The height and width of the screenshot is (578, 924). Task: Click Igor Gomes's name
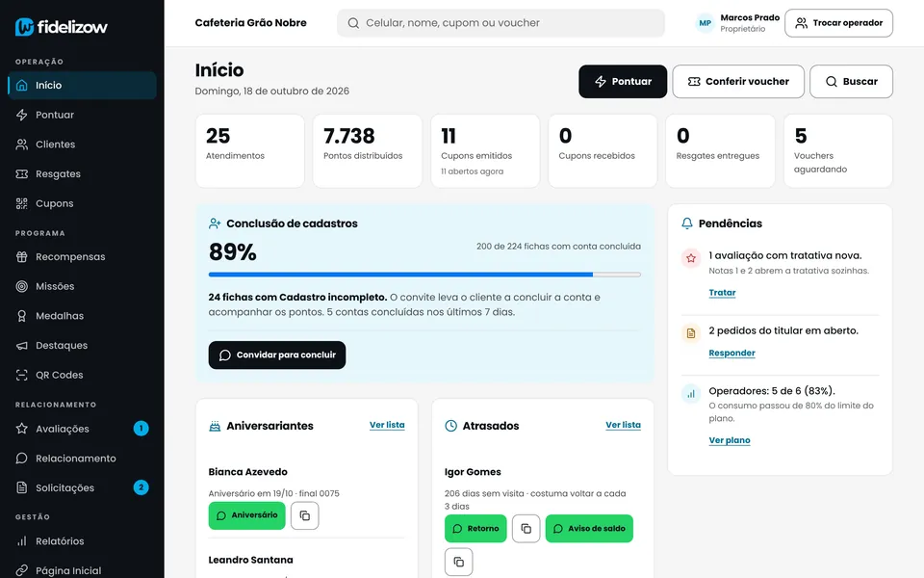(x=473, y=472)
